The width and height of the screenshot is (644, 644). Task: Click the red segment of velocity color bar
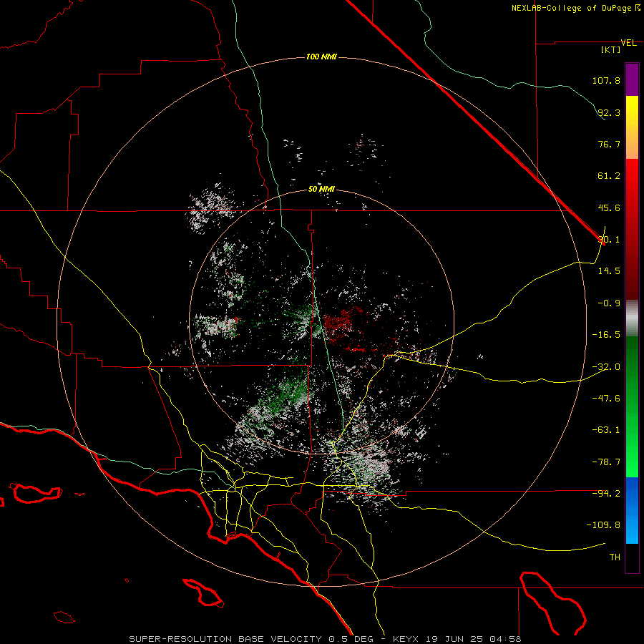pos(632,229)
